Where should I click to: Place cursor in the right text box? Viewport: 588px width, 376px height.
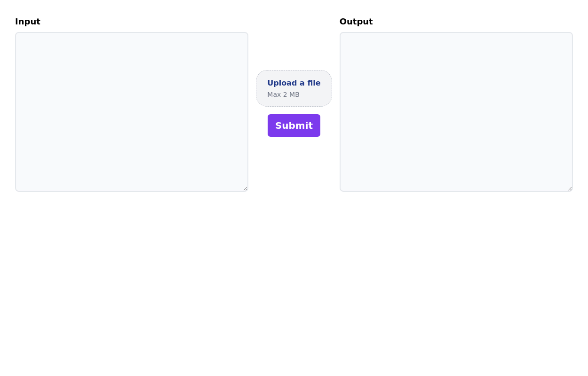coord(456,112)
